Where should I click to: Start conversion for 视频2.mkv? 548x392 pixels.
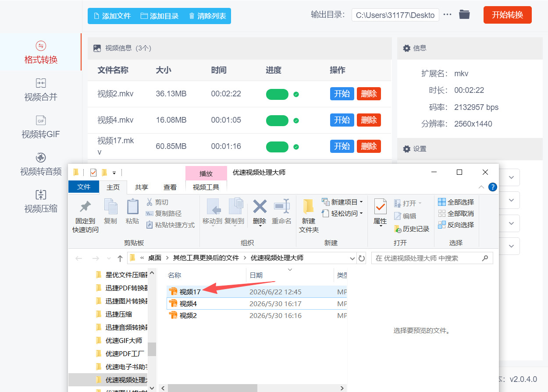342,94
